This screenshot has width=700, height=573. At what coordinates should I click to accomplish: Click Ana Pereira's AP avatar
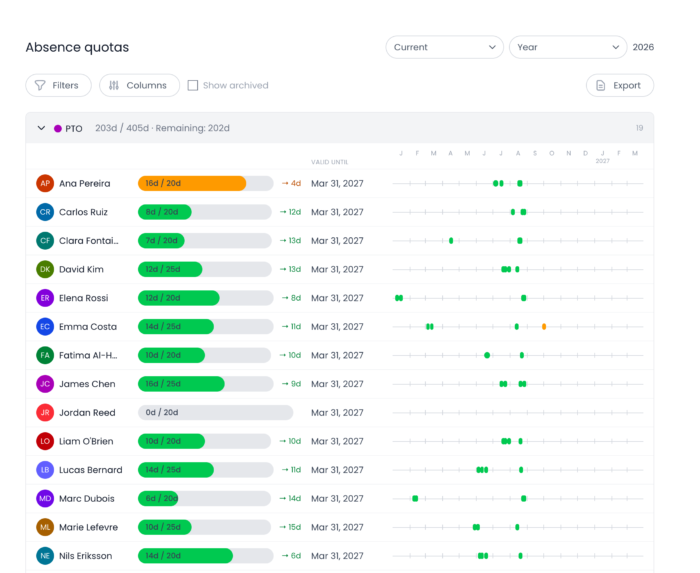pyautogui.click(x=45, y=183)
